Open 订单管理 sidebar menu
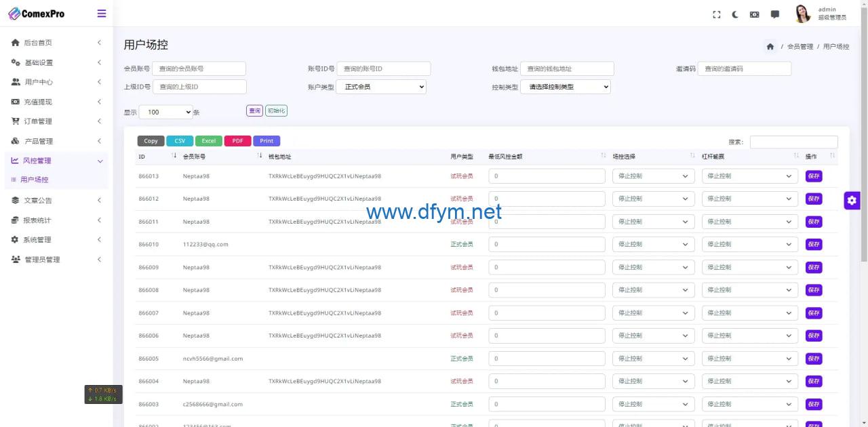 (x=56, y=121)
